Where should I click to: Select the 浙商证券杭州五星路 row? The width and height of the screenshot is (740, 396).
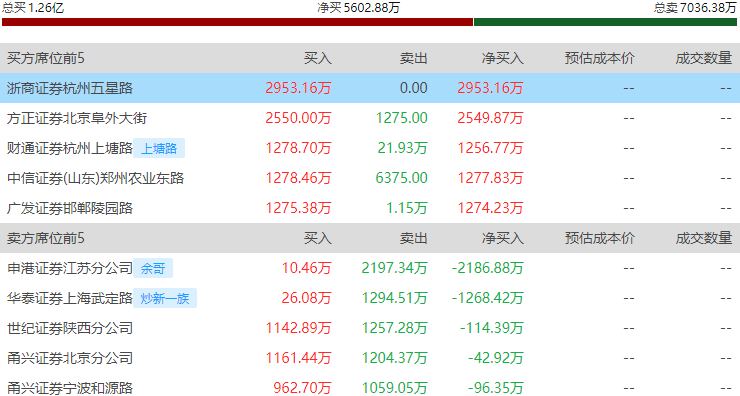370,88
